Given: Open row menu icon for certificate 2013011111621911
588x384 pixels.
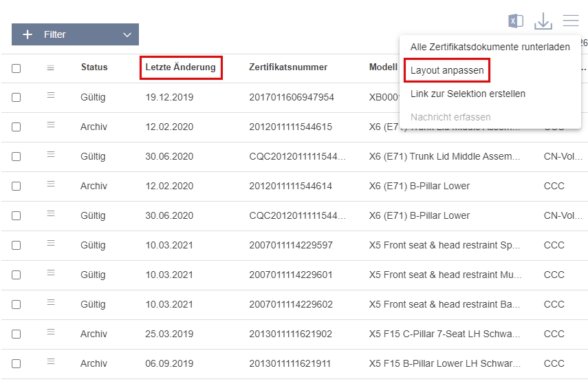Looking at the screenshot, I should 51,361.
